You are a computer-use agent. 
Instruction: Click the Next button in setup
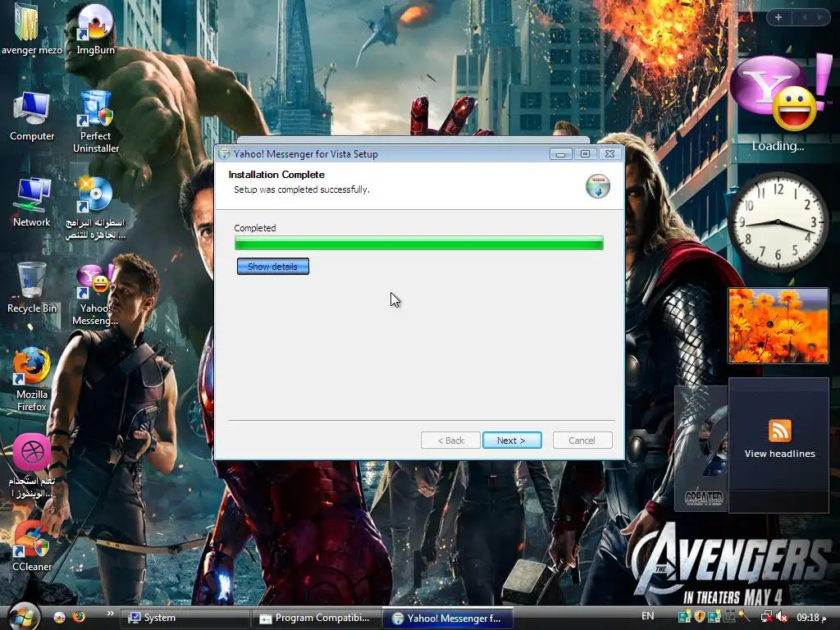tap(512, 441)
